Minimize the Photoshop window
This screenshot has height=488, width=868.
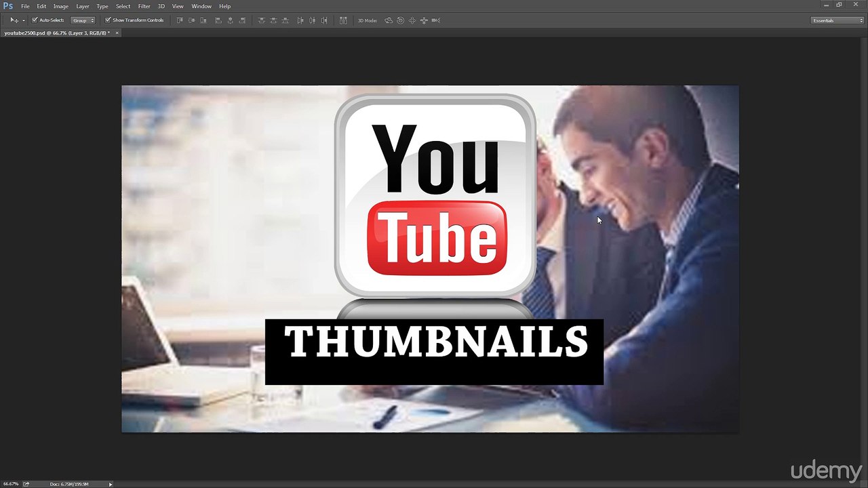click(x=826, y=5)
